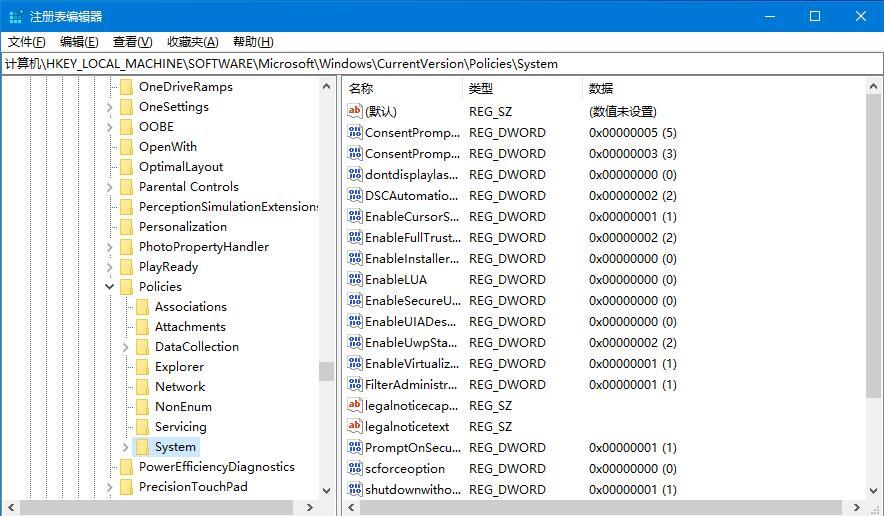This screenshot has height=516, width=884.
Task: Click the tree pane scroll up arrow
Action: click(326, 86)
